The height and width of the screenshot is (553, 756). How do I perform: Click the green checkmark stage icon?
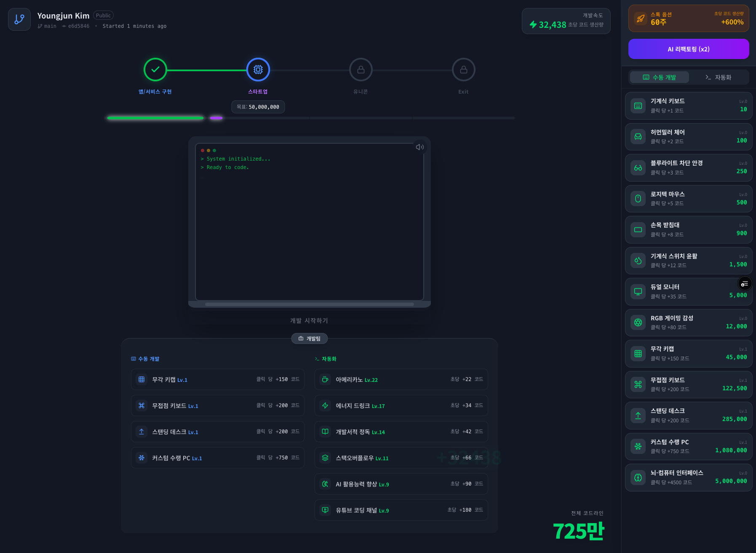155,70
